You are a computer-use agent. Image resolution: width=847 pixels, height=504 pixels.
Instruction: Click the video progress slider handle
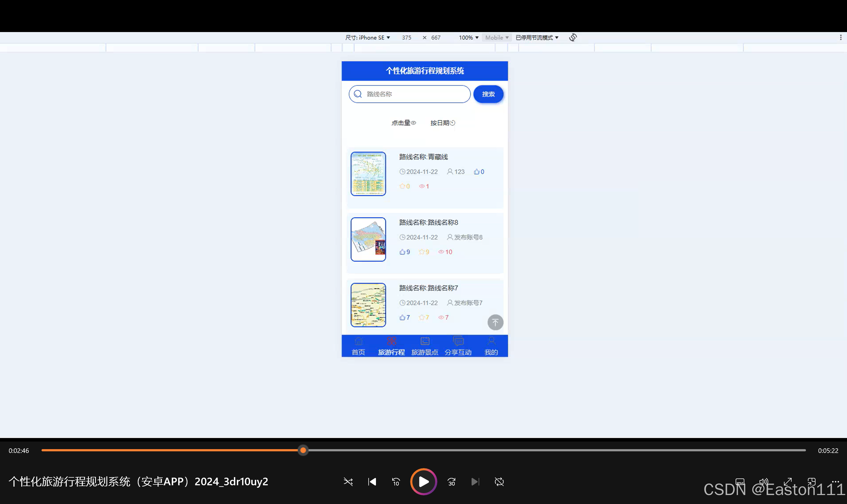coord(303,450)
